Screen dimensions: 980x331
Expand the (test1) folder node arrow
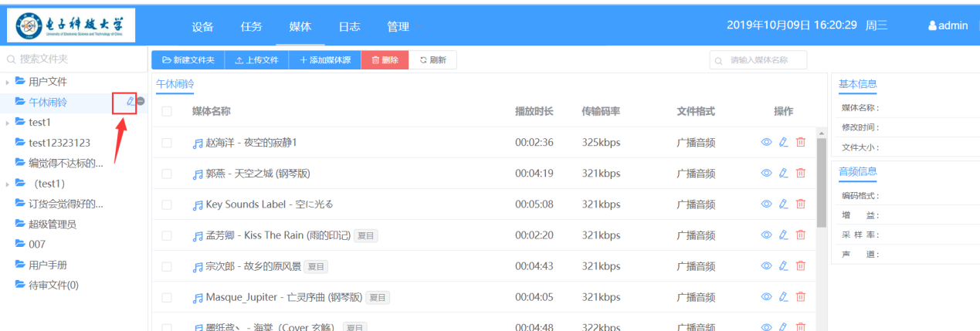coord(8,184)
